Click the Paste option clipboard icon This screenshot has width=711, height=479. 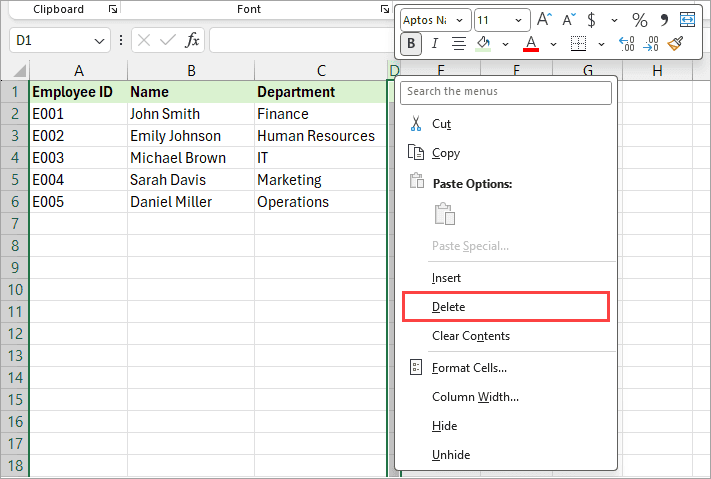point(445,214)
